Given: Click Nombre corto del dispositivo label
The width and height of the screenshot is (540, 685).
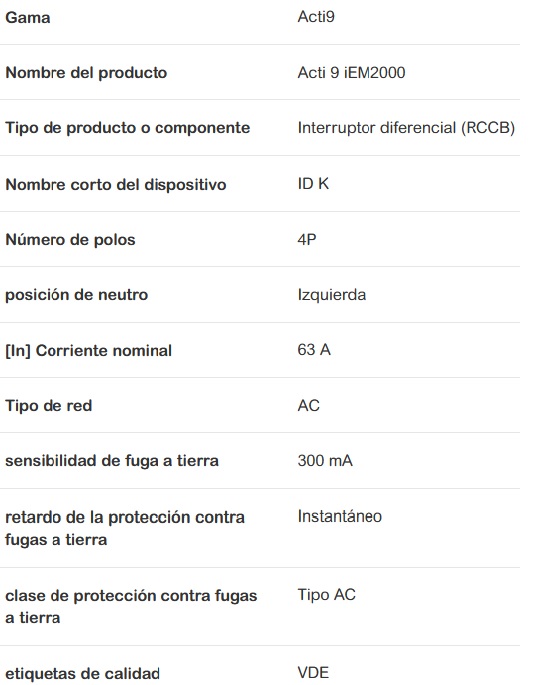Looking at the screenshot, I should pos(116,184).
